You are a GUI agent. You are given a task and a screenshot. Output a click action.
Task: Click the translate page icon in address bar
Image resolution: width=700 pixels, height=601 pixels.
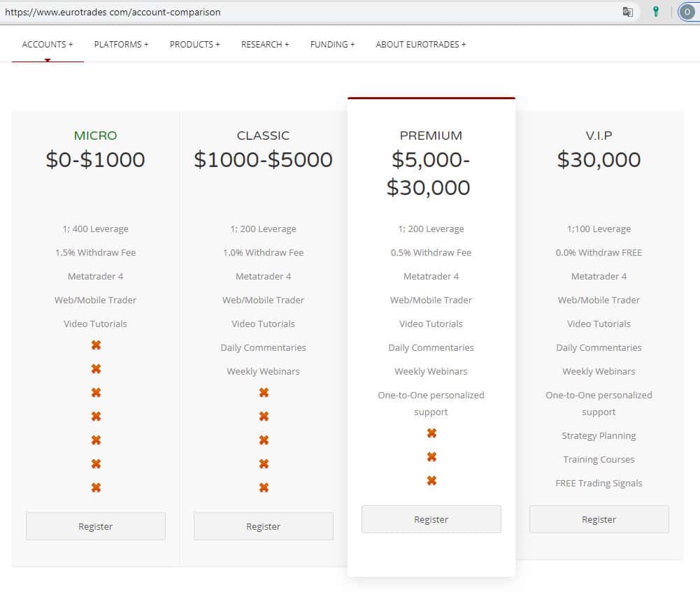coord(627,12)
